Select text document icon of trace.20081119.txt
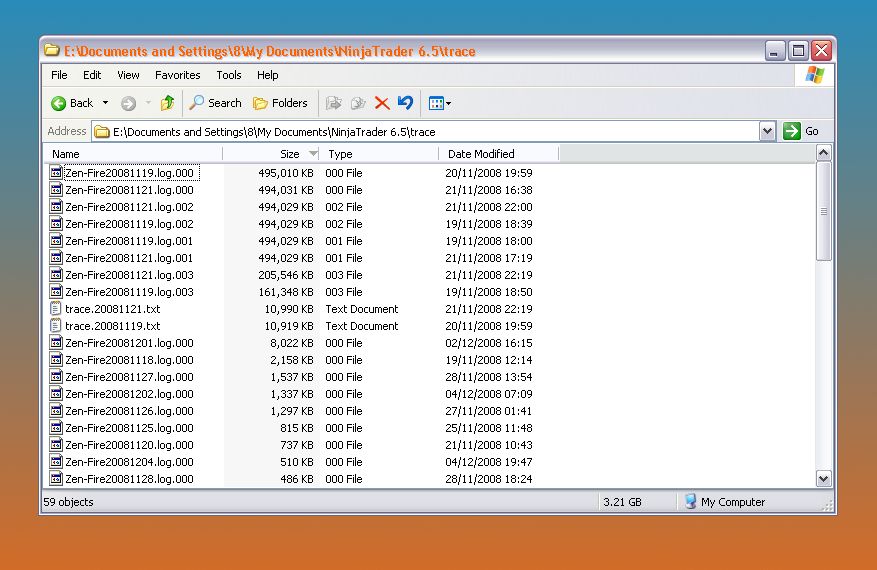The width and height of the screenshot is (877, 570). tap(56, 325)
